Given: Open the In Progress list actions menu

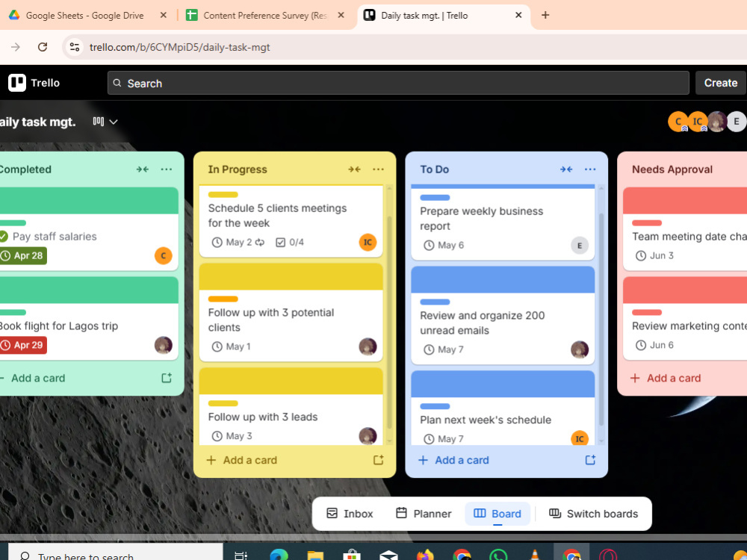Looking at the screenshot, I should click(378, 169).
